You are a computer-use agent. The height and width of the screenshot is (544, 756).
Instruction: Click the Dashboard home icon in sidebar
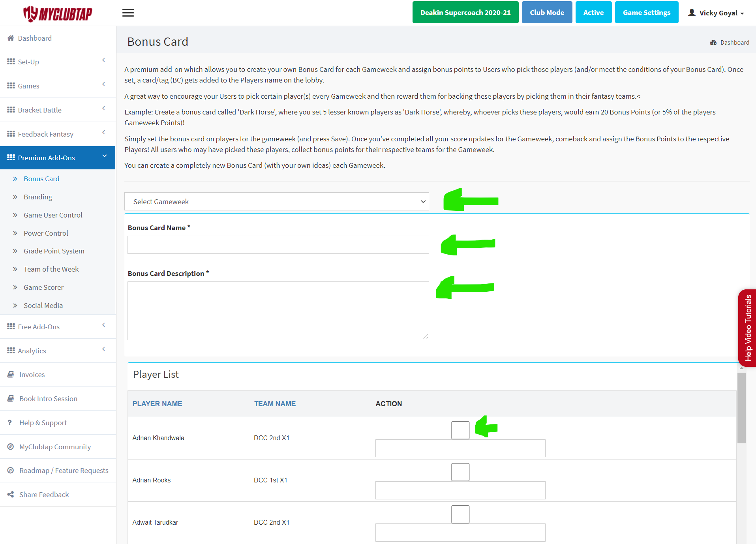coord(11,38)
